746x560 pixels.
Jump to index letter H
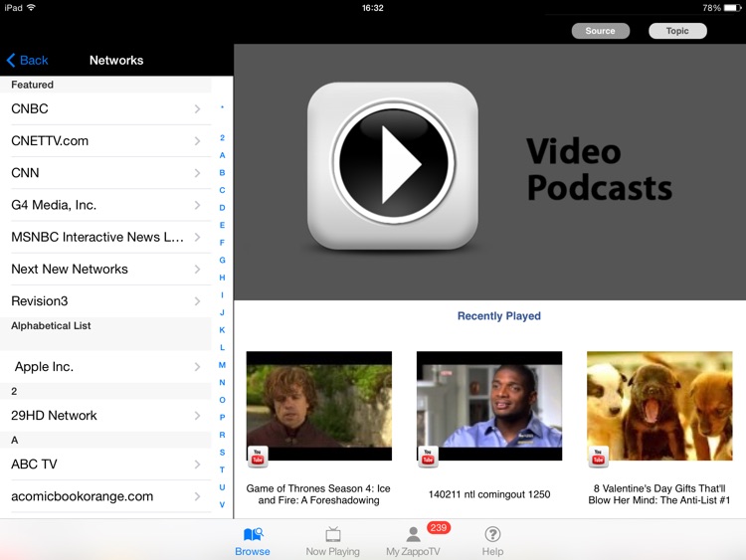click(222, 278)
